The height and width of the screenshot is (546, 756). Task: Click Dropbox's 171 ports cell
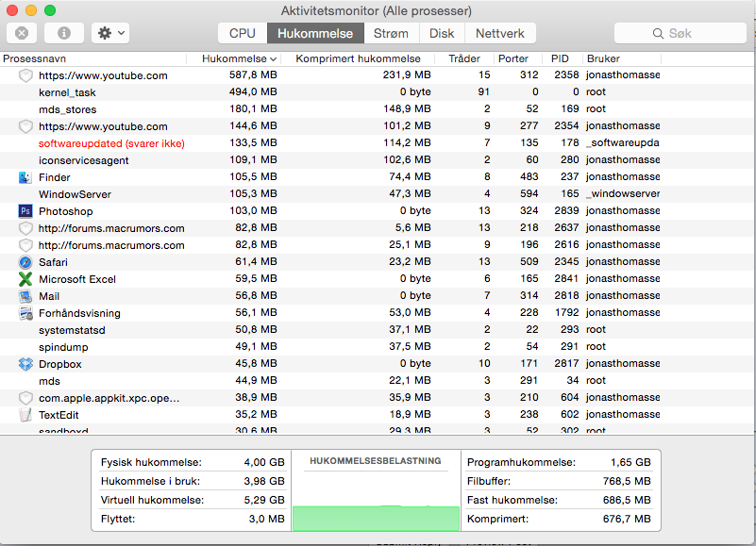coord(529,363)
